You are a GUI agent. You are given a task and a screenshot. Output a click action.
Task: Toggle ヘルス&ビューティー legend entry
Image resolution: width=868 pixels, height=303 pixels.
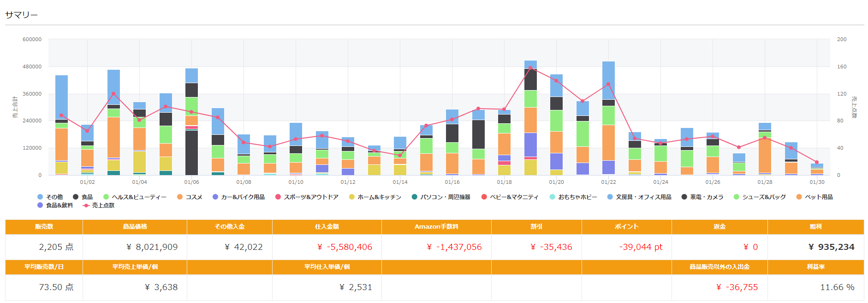click(134, 197)
